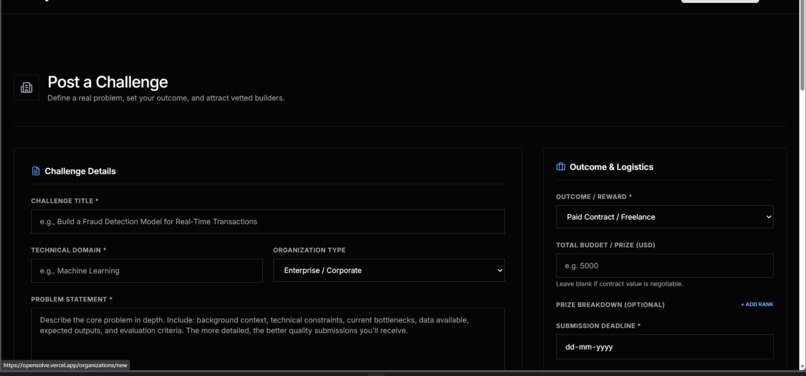Click the 'Leave blank if contract value is negotiable' hint
This screenshot has height=376, width=806.
tap(619, 284)
